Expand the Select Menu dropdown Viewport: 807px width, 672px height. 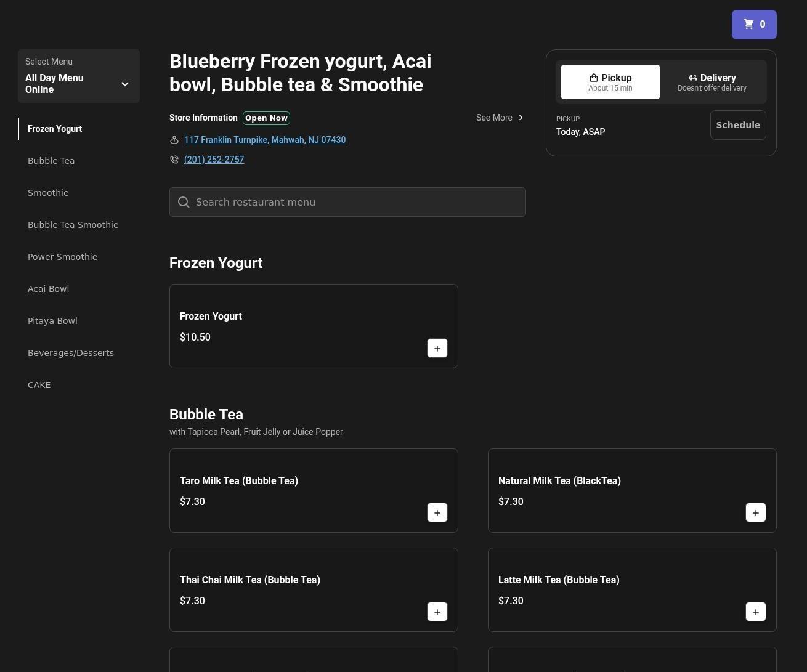[78, 76]
